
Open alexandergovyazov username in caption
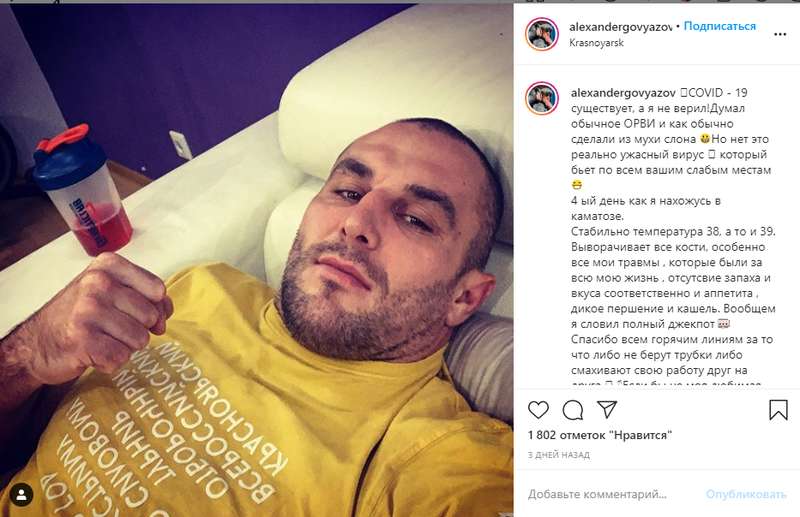(623, 93)
